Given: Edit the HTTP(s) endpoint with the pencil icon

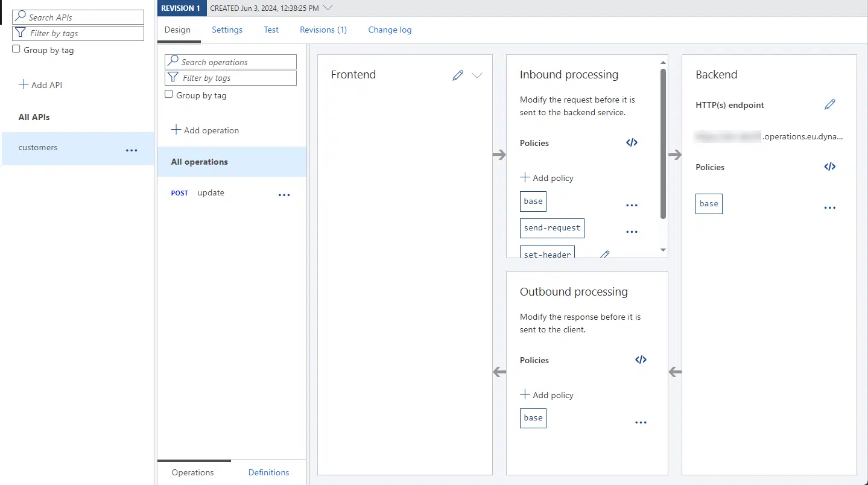Looking at the screenshot, I should [830, 104].
